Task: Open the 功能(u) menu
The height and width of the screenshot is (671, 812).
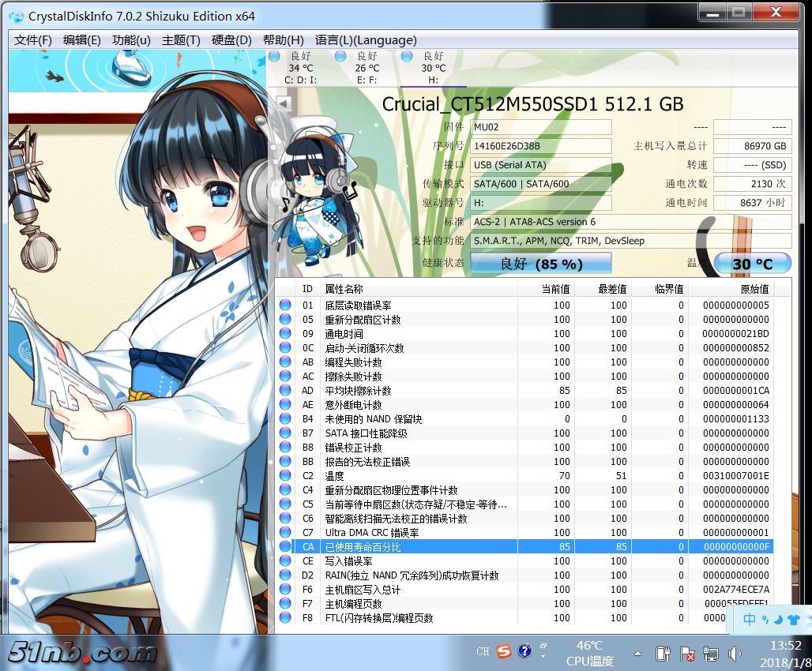Action: click(131, 40)
